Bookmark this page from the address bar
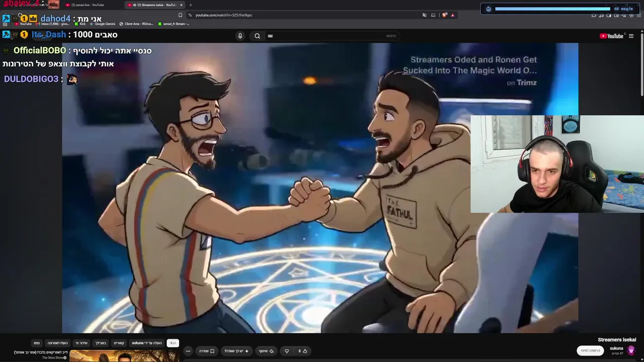Screen dimensions: 644x362 pos(180,15)
